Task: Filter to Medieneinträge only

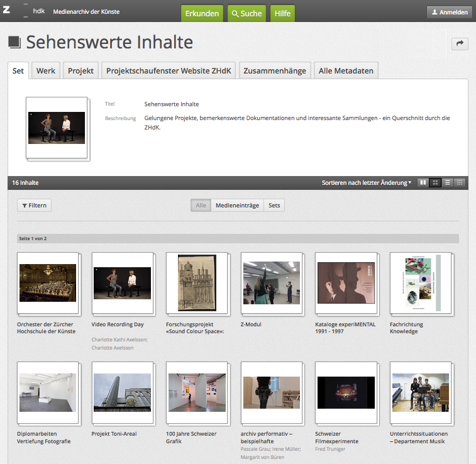Action: click(237, 206)
